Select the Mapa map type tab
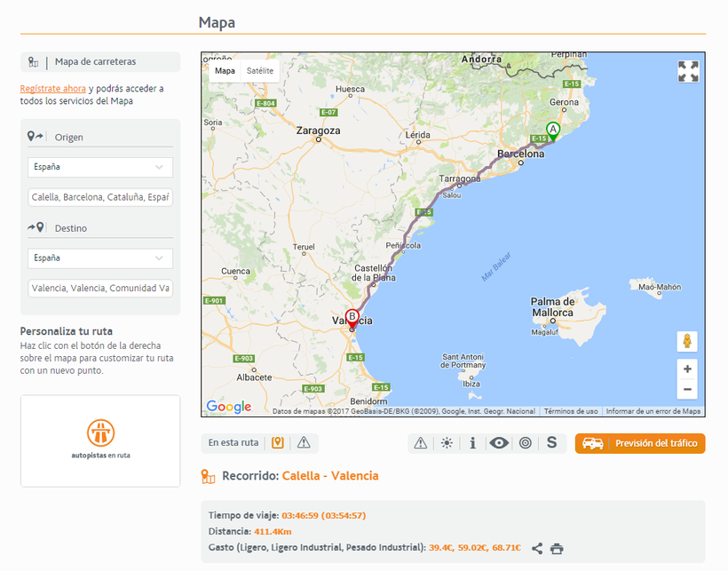This screenshot has height=571, width=728. (x=226, y=71)
